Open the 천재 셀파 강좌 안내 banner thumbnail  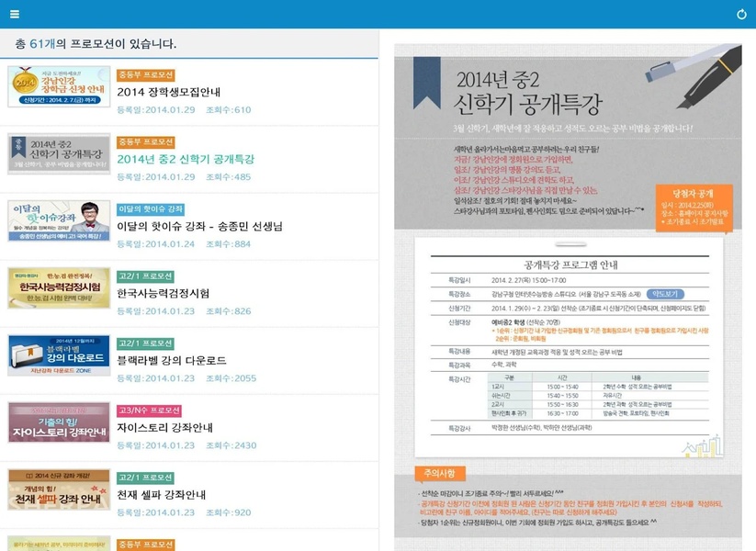click(x=59, y=489)
